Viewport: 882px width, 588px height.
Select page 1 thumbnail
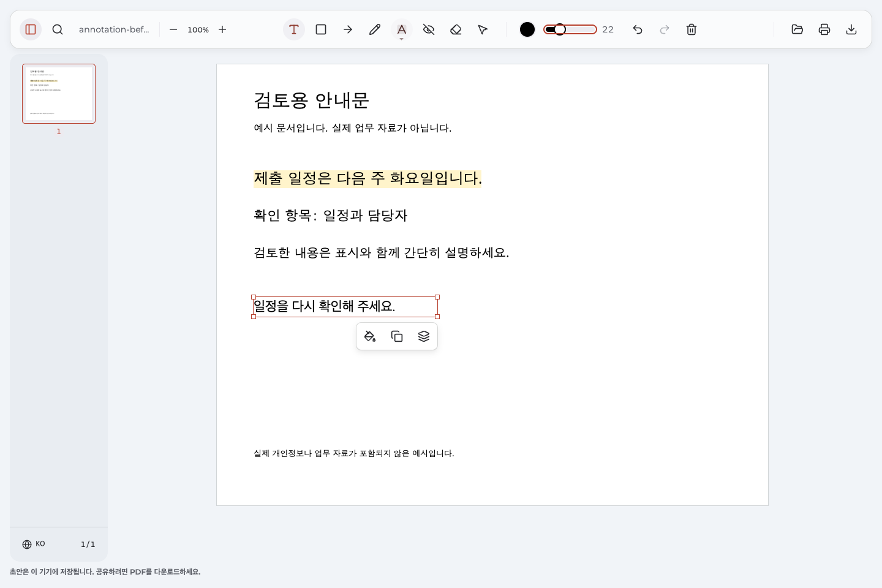(x=59, y=94)
